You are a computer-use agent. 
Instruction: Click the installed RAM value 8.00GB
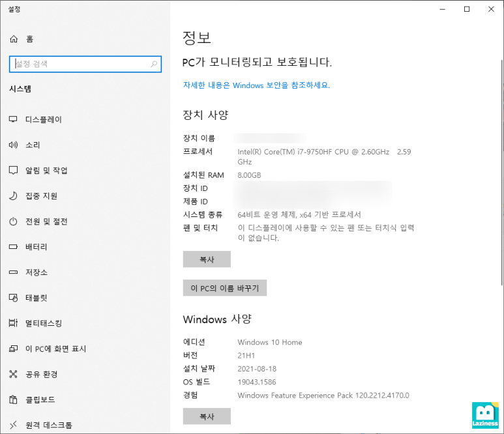click(x=249, y=175)
